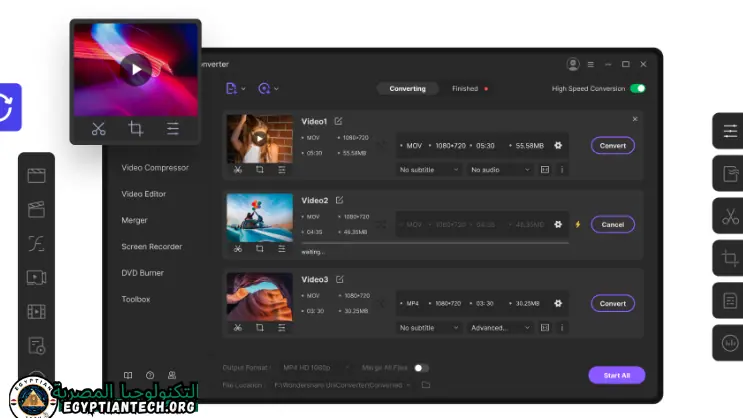Open the screen record add icon
The height and width of the screenshot is (418, 743).
[264, 89]
